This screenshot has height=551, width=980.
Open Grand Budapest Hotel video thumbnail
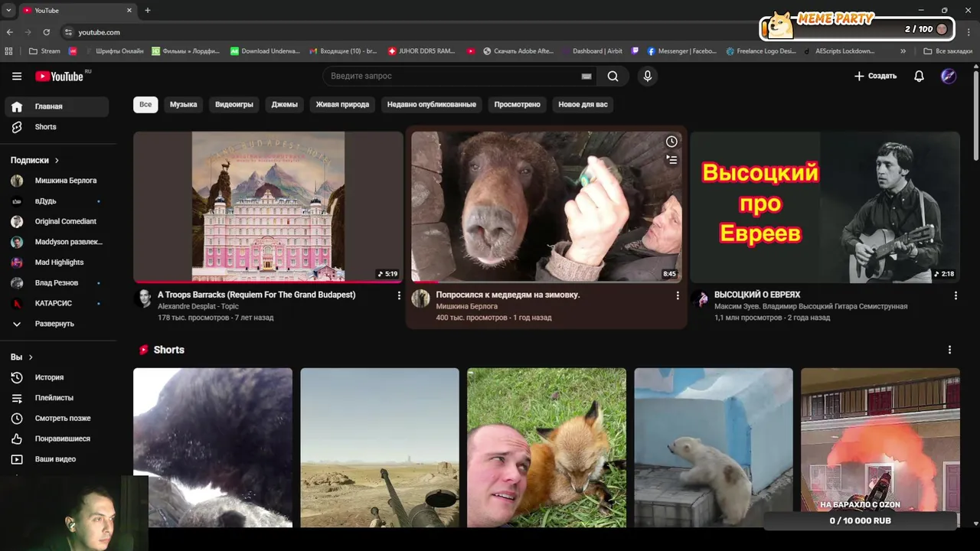tap(268, 207)
